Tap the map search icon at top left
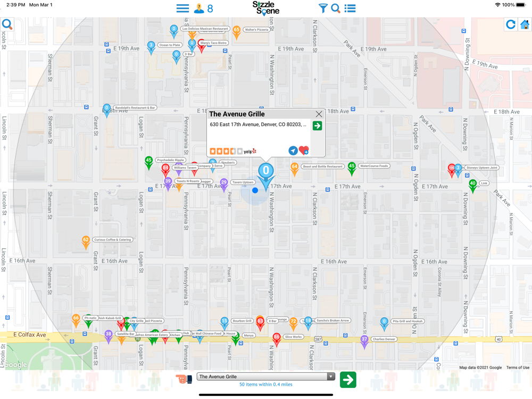This screenshot has height=399, width=532. click(x=7, y=24)
